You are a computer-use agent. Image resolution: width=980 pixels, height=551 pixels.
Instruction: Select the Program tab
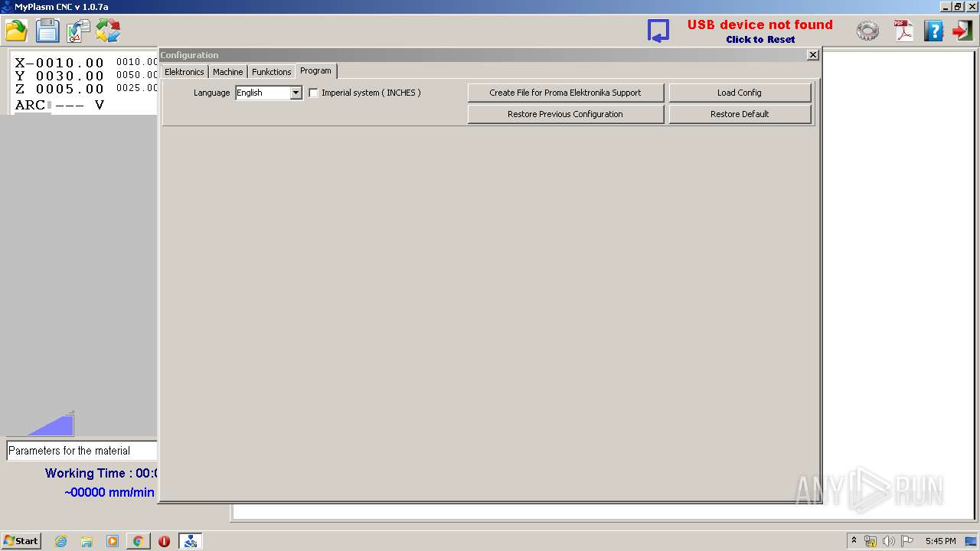click(316, 70)
